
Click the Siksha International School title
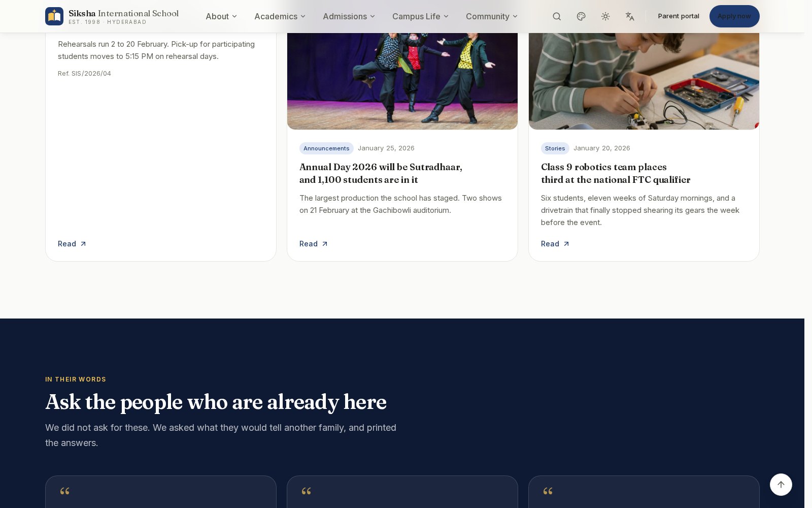point(123,13)
